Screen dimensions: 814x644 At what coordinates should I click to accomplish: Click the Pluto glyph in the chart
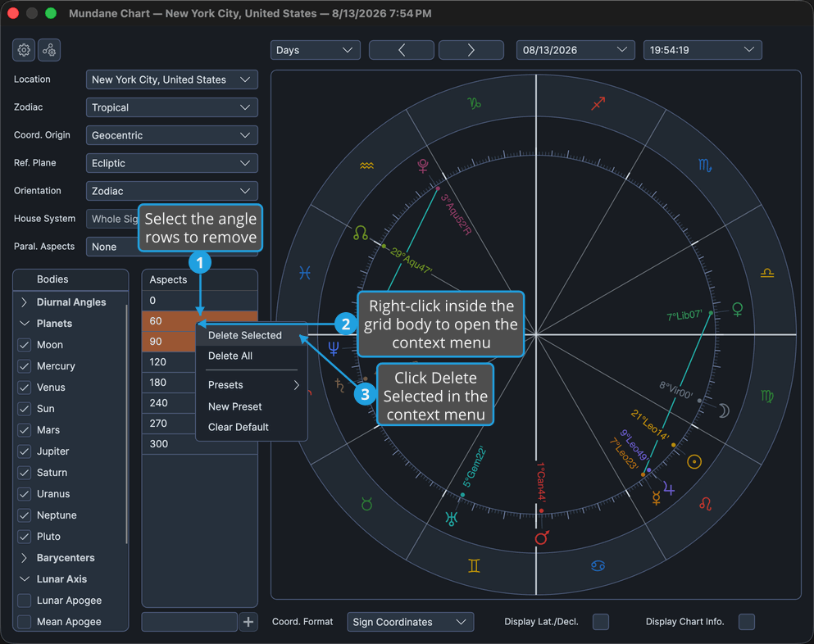click(423, 166)
